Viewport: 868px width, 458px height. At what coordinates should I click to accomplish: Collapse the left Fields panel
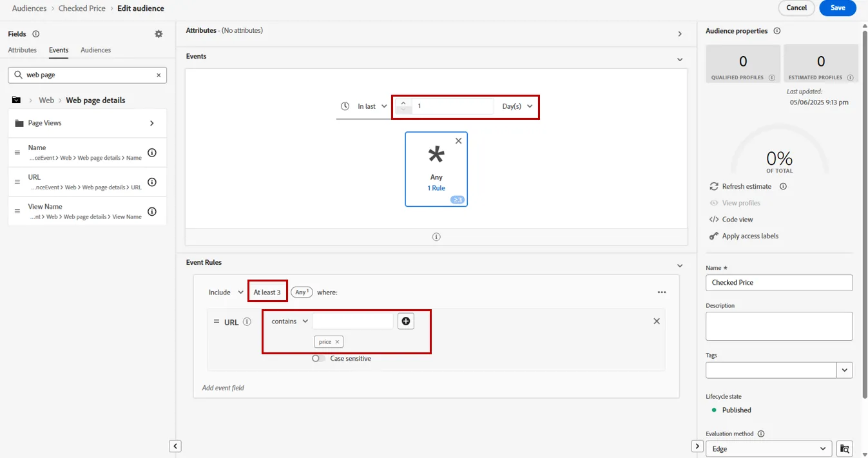[175, 446]
